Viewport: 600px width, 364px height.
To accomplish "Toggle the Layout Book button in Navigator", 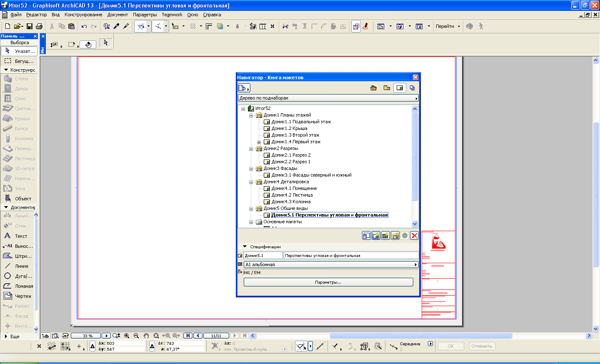I will click(x=400, y=88).
